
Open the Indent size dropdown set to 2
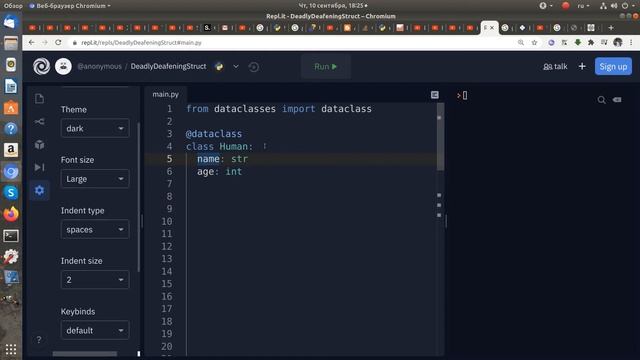[95, 280]
